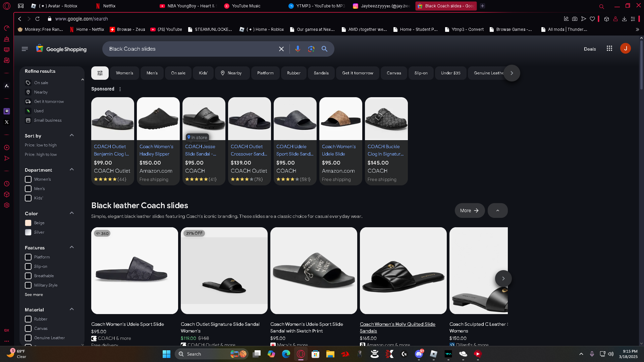Show hidden system tray icons
This screenshot has height=362, width=644.
pyautogui.click(x=581, y=354)
